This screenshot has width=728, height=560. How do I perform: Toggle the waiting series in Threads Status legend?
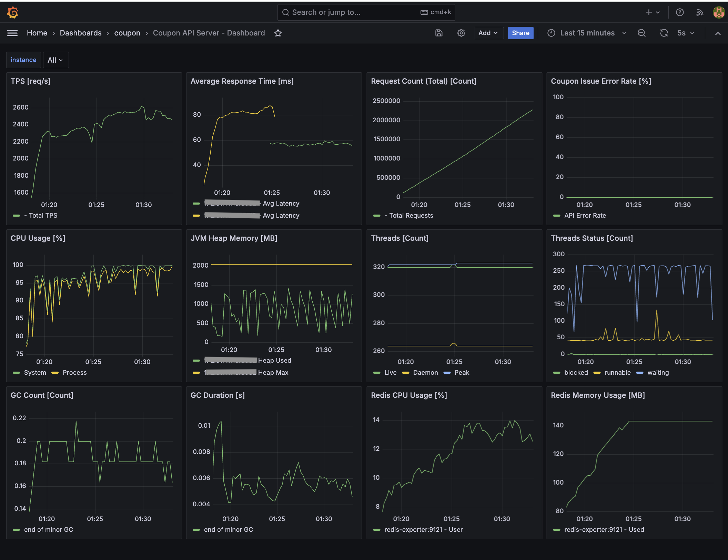658,373
